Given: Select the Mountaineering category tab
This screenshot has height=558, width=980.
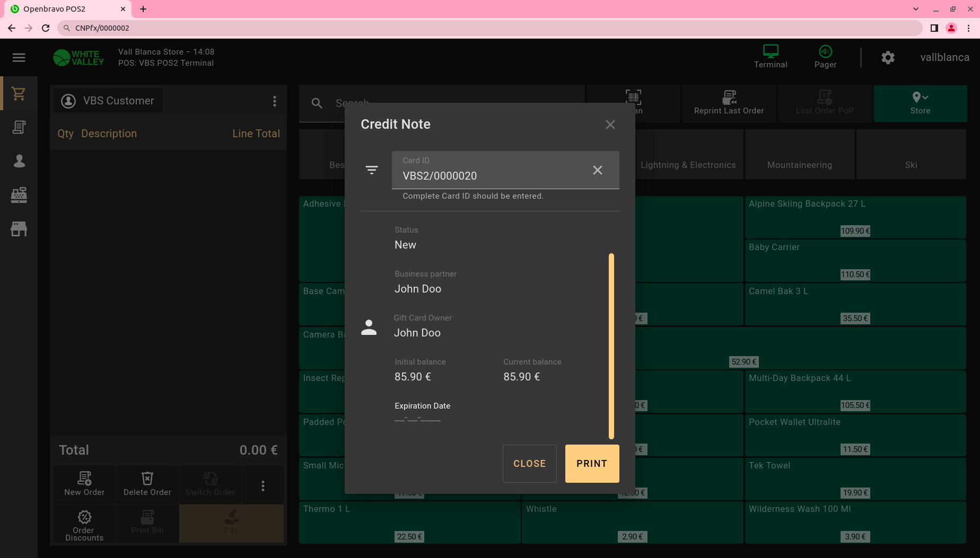Looking at the screenshot, I should point(799,165).
